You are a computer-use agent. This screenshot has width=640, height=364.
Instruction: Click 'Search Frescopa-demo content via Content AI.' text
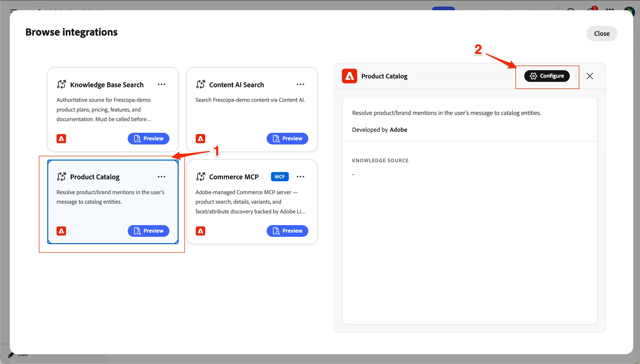250,100
